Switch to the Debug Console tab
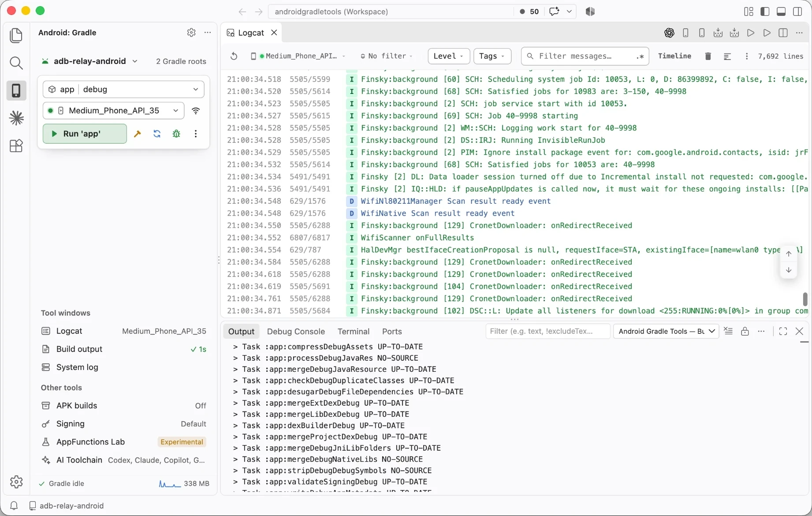 click(296, 331)
